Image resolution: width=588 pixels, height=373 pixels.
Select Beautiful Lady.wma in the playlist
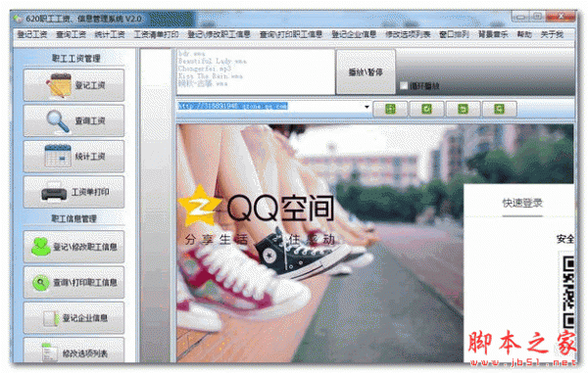click(213, 61)
